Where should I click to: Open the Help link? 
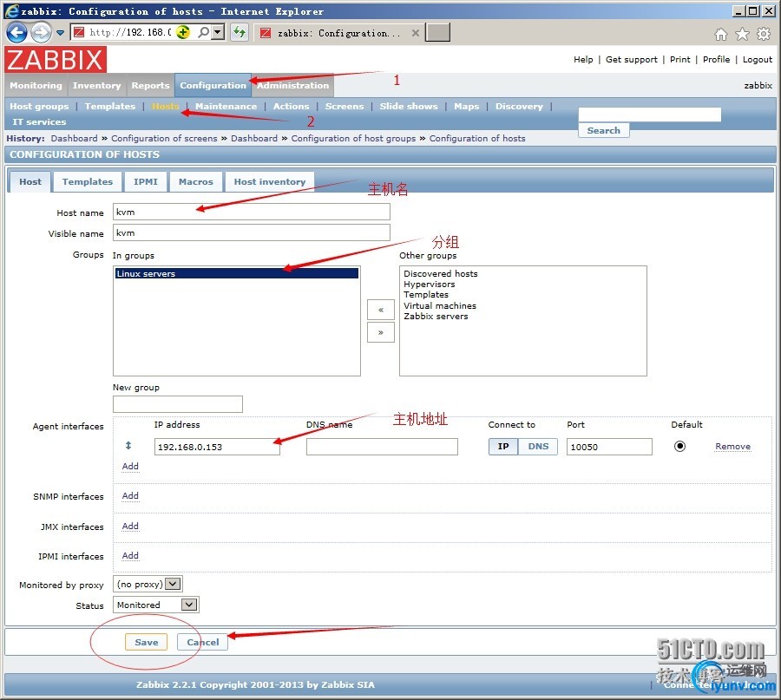tap(583, 60)
